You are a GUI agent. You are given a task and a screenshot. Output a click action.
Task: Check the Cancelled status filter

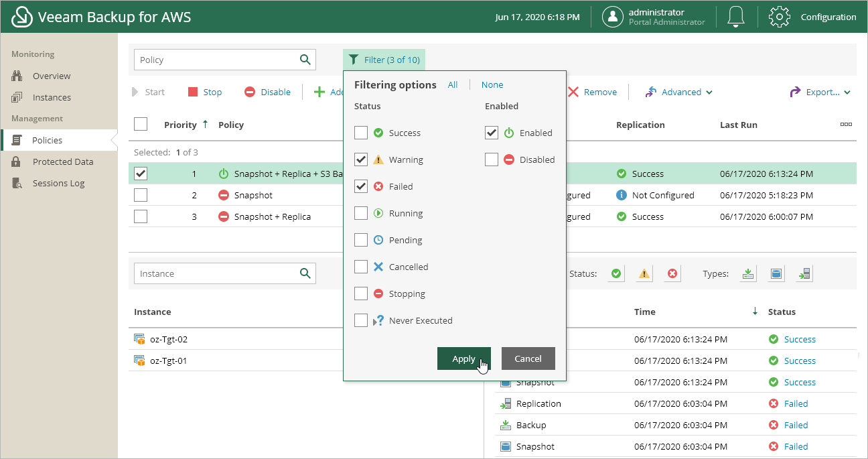[361, 267]
